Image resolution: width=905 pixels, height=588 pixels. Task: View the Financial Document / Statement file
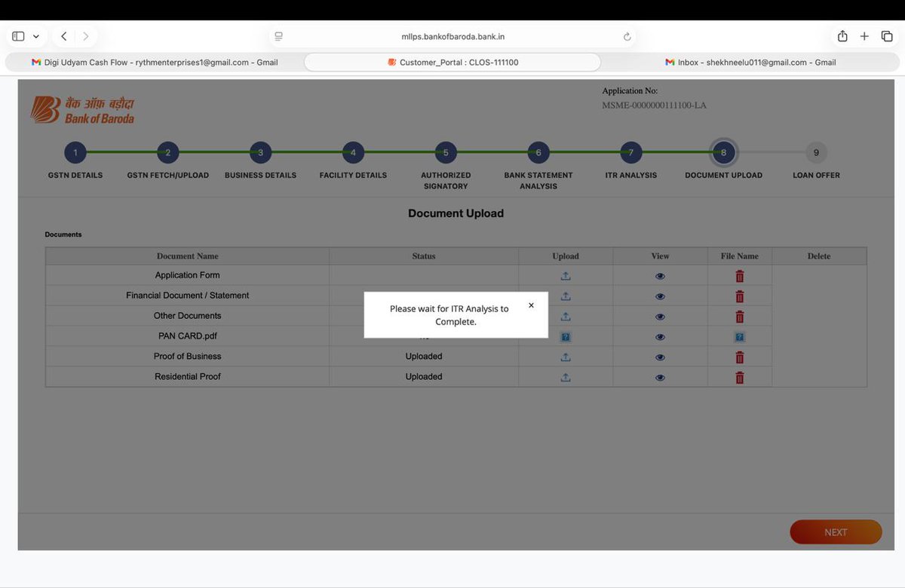click(660, 296)
